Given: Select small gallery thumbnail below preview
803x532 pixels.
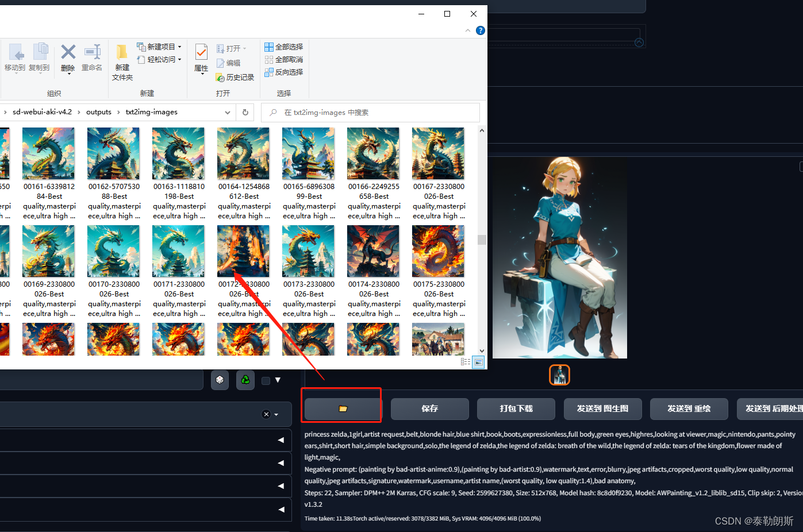Looking at the screenshot, I should (560, 375).
